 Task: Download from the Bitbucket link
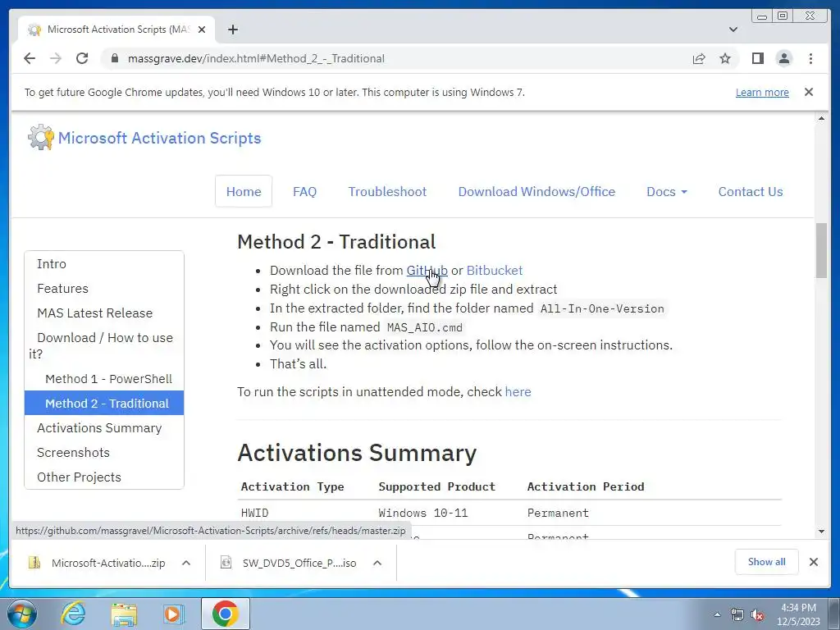[495, 270]
